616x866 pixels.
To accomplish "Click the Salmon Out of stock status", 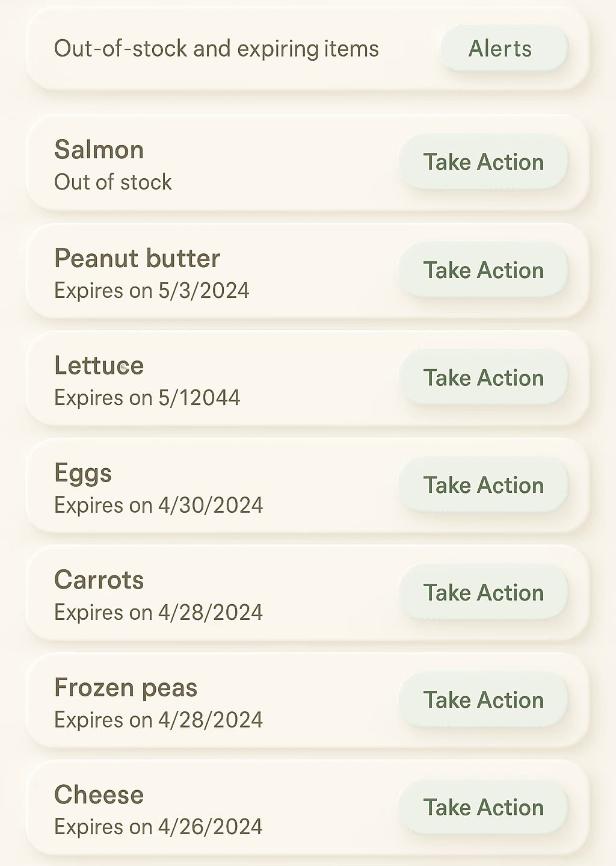I will (x=113, y=182).
